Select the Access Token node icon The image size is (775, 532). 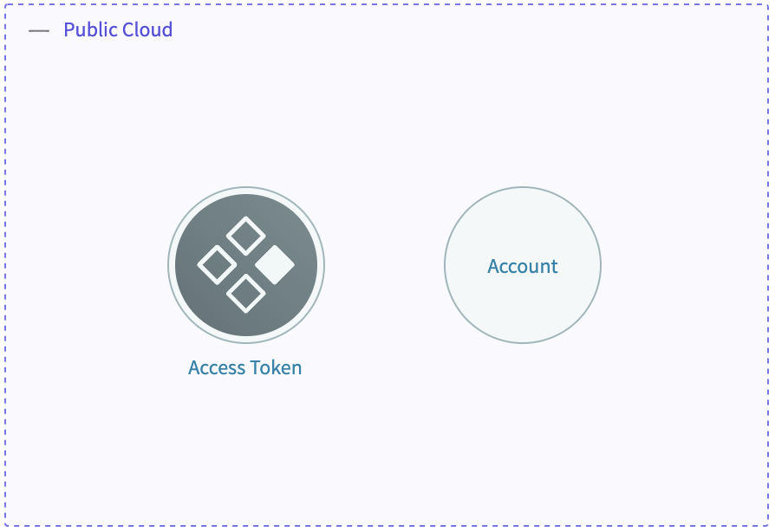(x=246, y=265)
